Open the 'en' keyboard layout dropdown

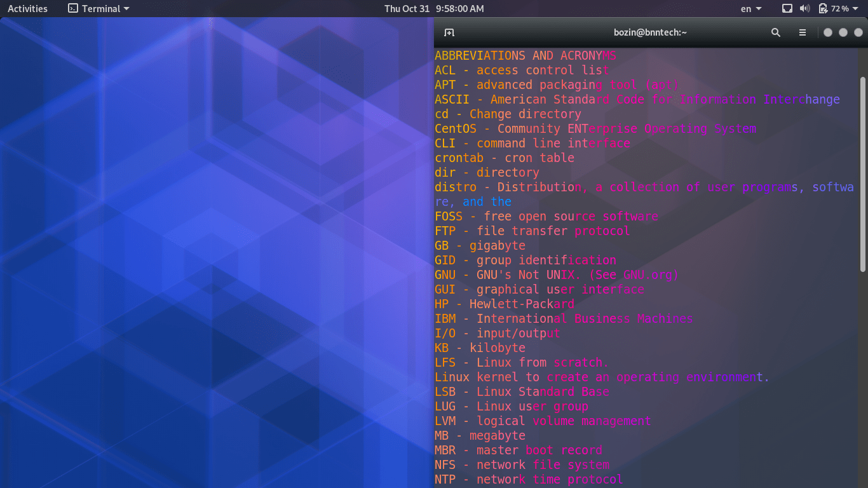(x=747, y=8)
